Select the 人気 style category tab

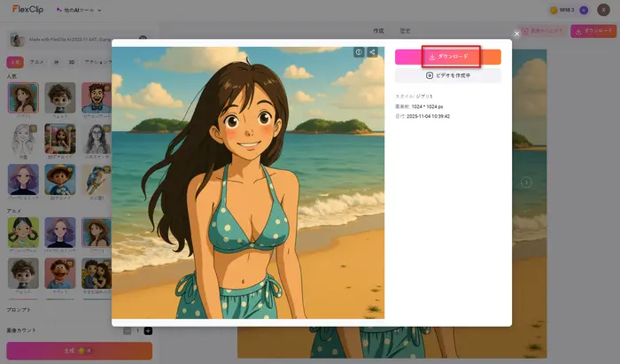tap(15, 62)
